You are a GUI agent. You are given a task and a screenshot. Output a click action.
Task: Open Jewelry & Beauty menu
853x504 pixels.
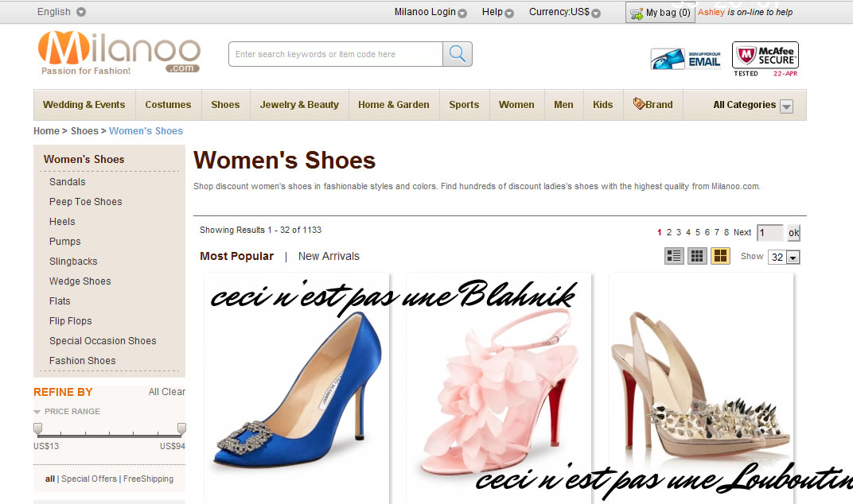[x=299, y=105]
